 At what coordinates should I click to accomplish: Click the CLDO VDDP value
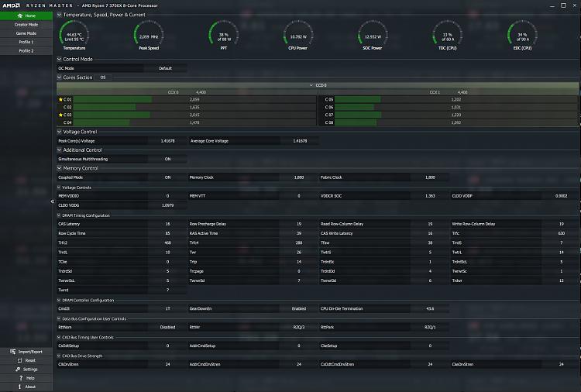[x=561, y=196]
